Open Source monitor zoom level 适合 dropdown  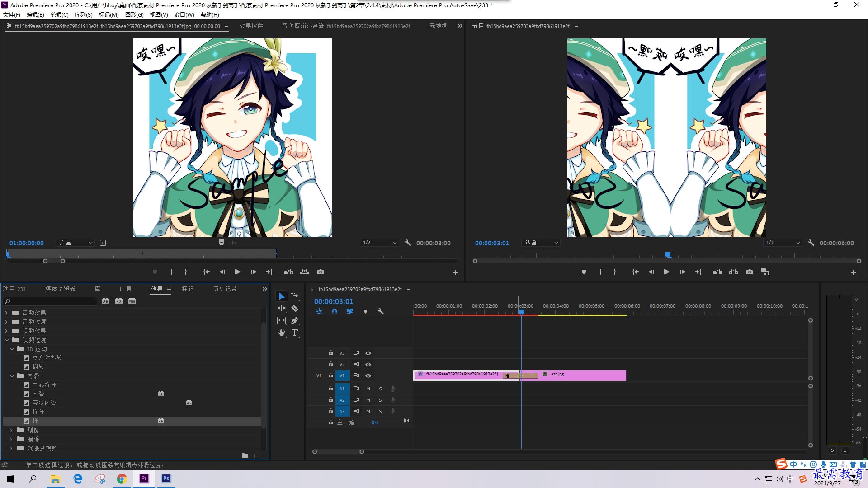pos(75,243)
